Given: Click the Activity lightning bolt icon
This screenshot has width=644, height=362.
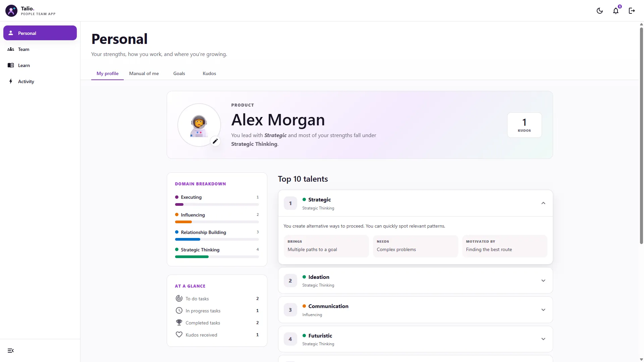Looking at the screenshot, I should (x=11, y=81).
